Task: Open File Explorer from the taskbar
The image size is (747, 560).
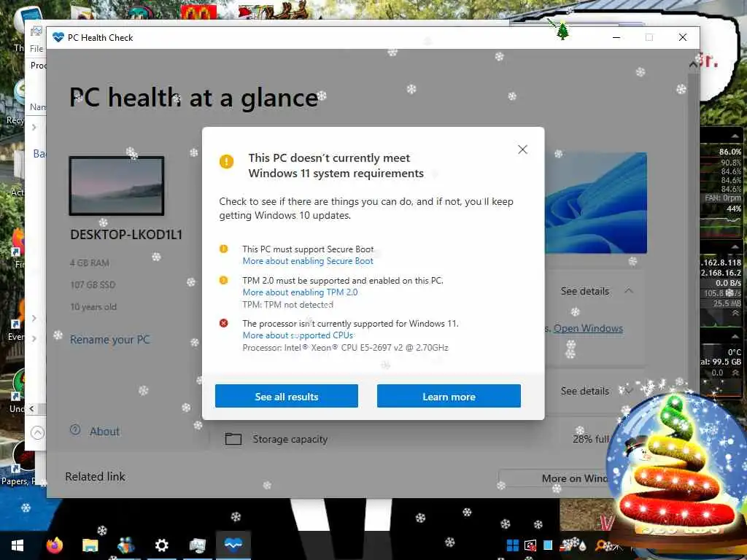Action: tap(90, 545)
